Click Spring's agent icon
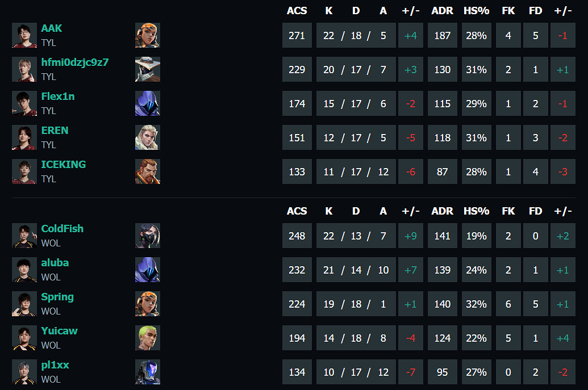Image resolution: width=588 pixels, height=390 pixels. click(148, 304)
